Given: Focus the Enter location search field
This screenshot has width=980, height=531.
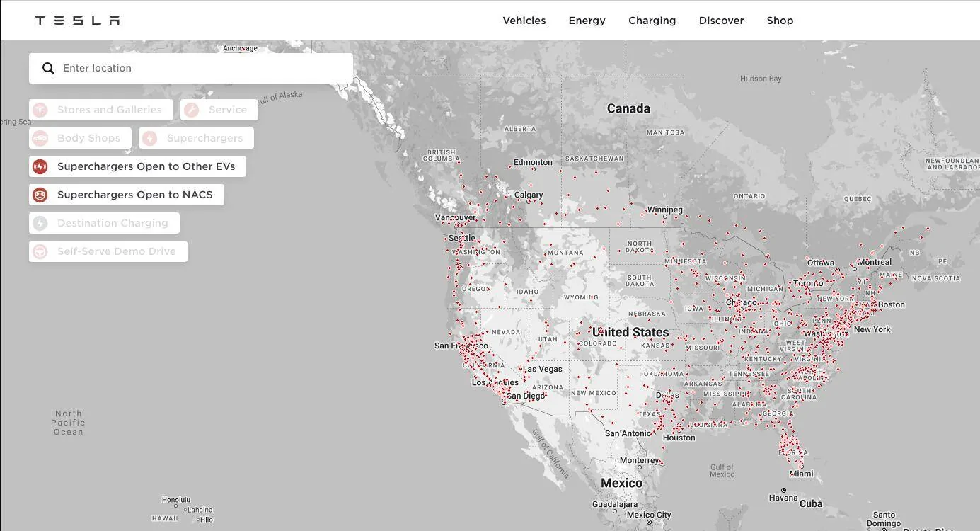Looking at the screenshot, I should 191,68.
